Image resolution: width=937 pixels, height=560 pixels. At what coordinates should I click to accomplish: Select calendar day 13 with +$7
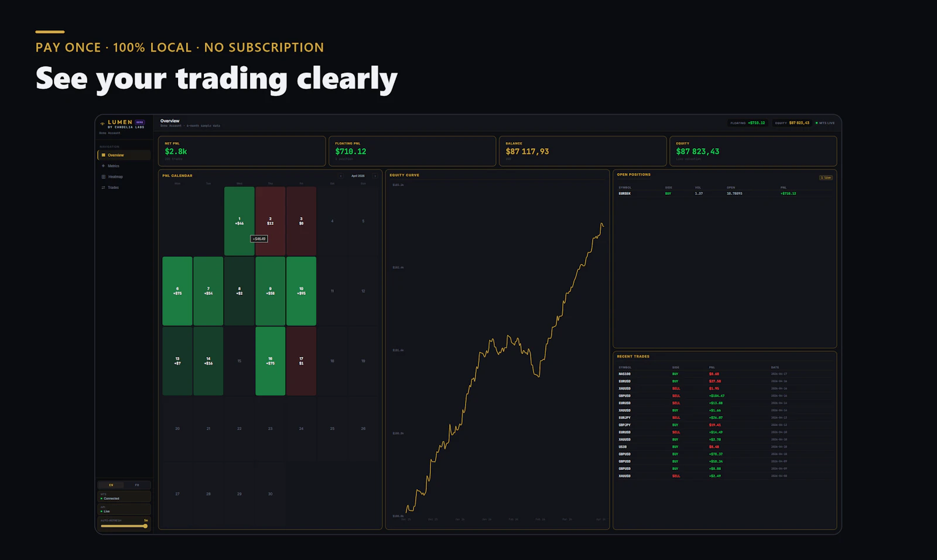pyautogui.click(x=177, y=361)
